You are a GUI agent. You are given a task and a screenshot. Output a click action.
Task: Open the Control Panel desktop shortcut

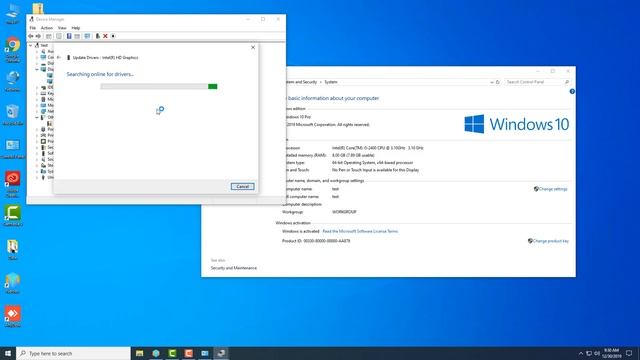pos(13,149)
